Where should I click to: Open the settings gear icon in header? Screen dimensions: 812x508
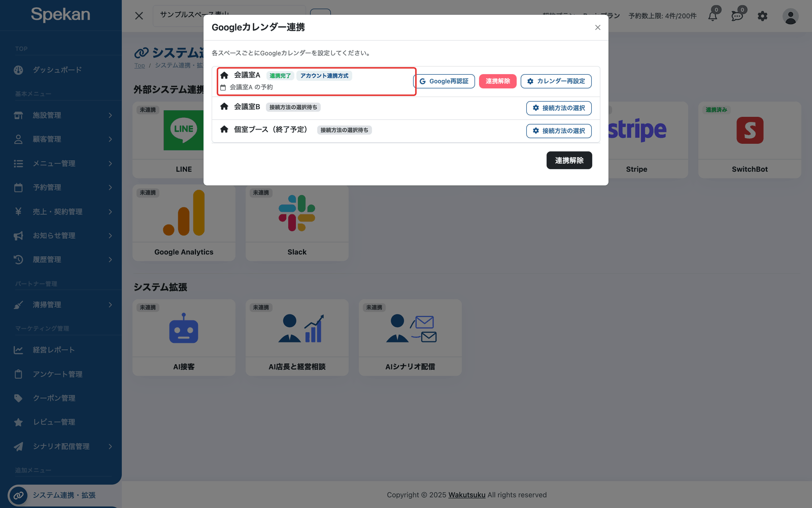coord(762,16)
